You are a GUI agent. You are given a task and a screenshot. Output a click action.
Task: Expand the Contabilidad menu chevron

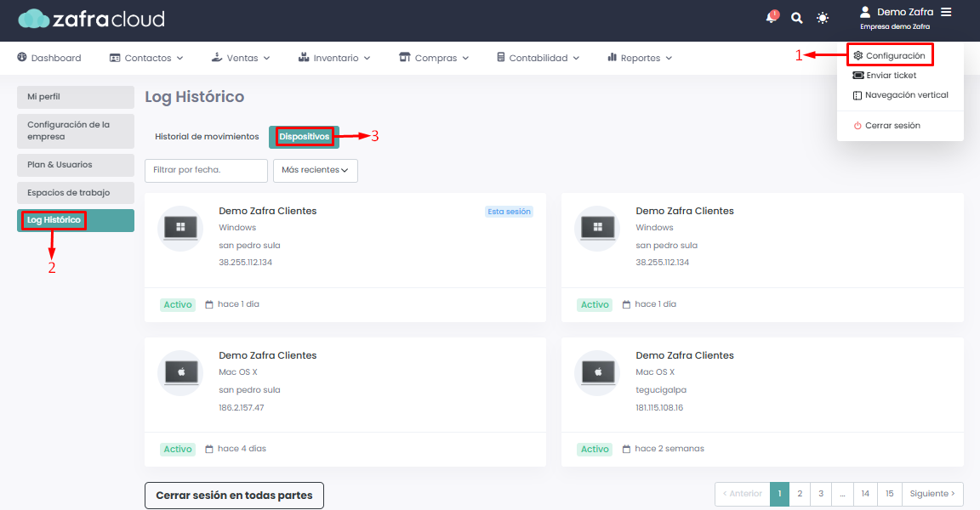coord(576,58)
